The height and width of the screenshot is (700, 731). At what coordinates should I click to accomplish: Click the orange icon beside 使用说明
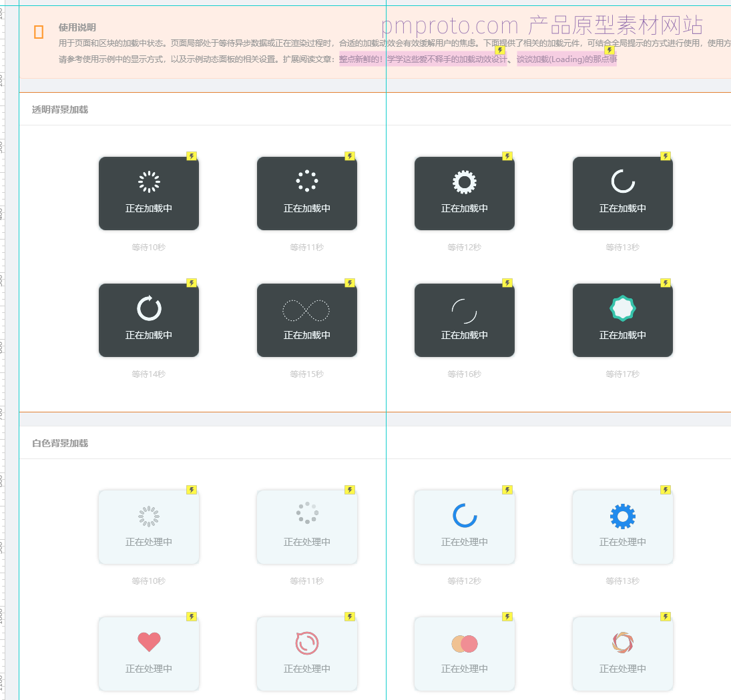pyautogui.click(x=39, y=31)
